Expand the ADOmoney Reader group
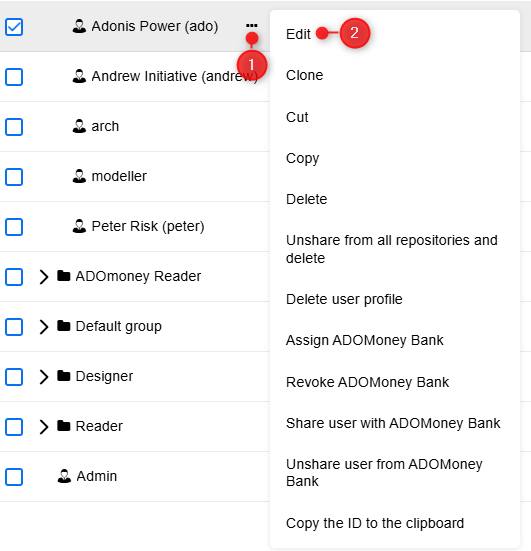The width and height of the screenshot is (531, 551). [x=44, y=277]
